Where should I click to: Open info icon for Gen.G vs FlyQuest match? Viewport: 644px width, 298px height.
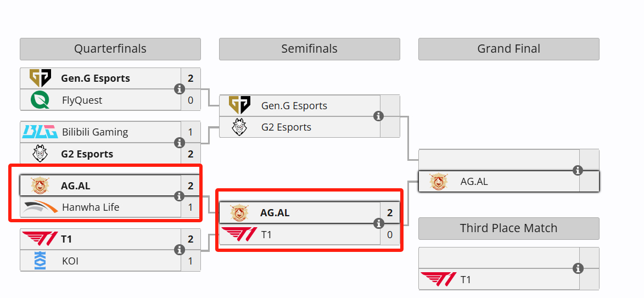click(x=179, y=89)
